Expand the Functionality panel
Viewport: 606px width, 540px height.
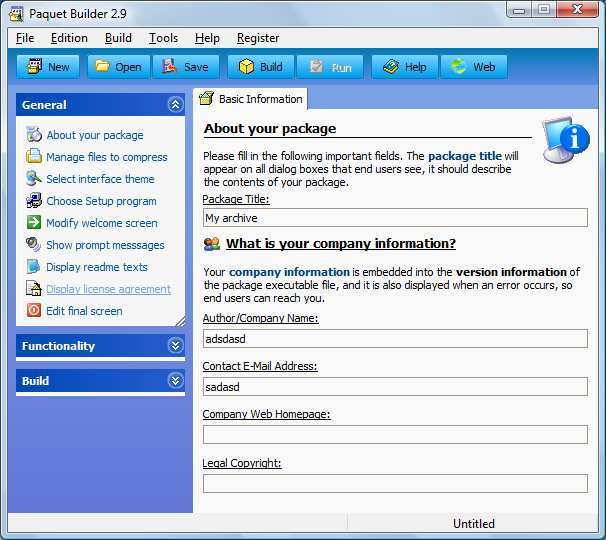point(175,345)
